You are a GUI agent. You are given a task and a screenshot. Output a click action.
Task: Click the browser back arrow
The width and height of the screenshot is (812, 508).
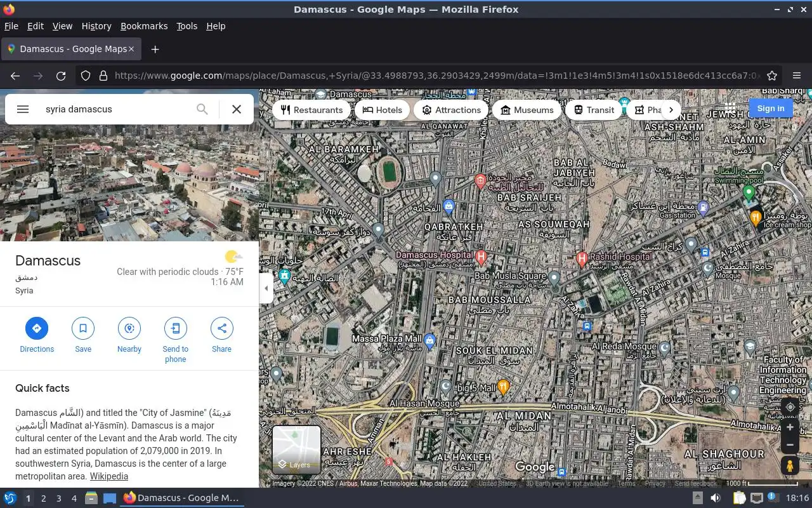[15, 76]
